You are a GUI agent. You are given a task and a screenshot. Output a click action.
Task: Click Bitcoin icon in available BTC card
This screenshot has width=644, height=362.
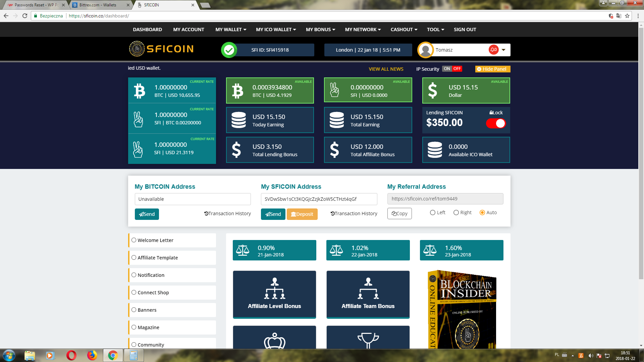pos(237,91)
